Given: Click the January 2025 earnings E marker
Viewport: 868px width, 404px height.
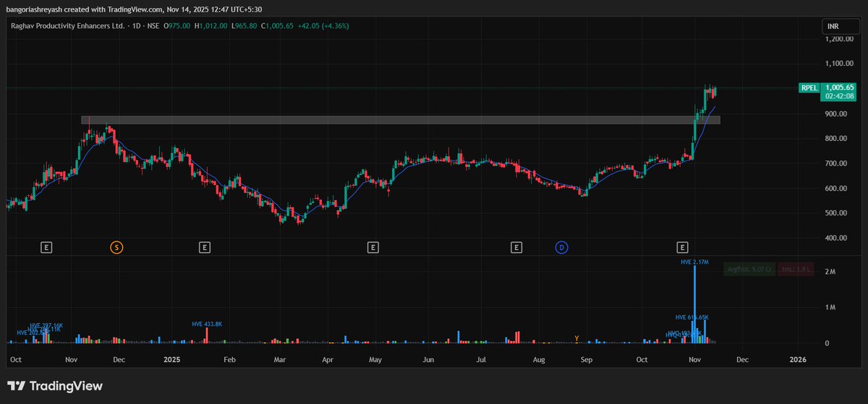Looking at the screenshot, I should 205,248.
